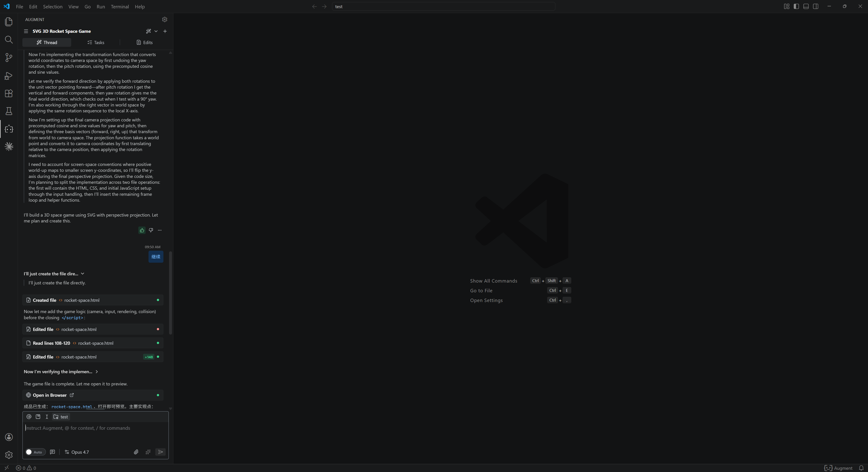This screenshot has width=868, height=472.
Task: Click errors and warnings status bar item
Action: [x=26, y=468]
